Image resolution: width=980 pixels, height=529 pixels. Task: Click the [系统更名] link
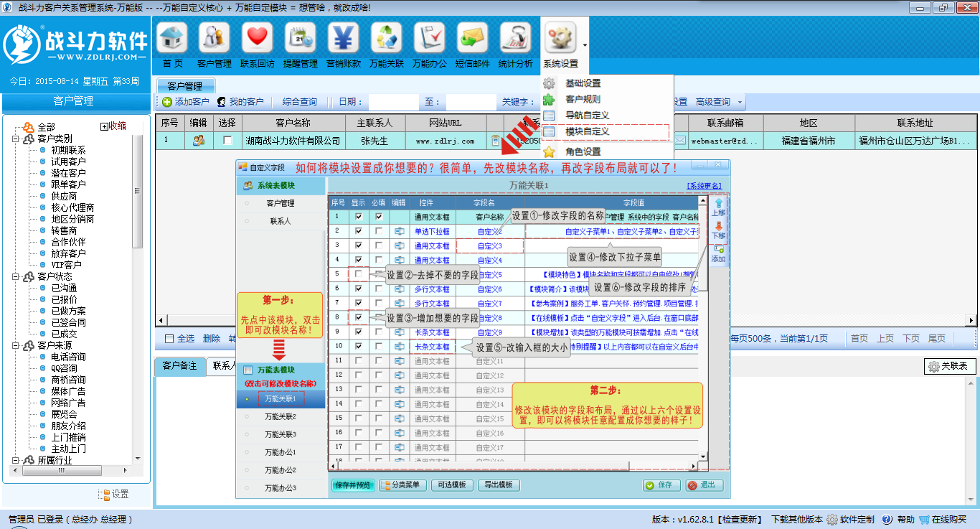[x=705, y=186]
